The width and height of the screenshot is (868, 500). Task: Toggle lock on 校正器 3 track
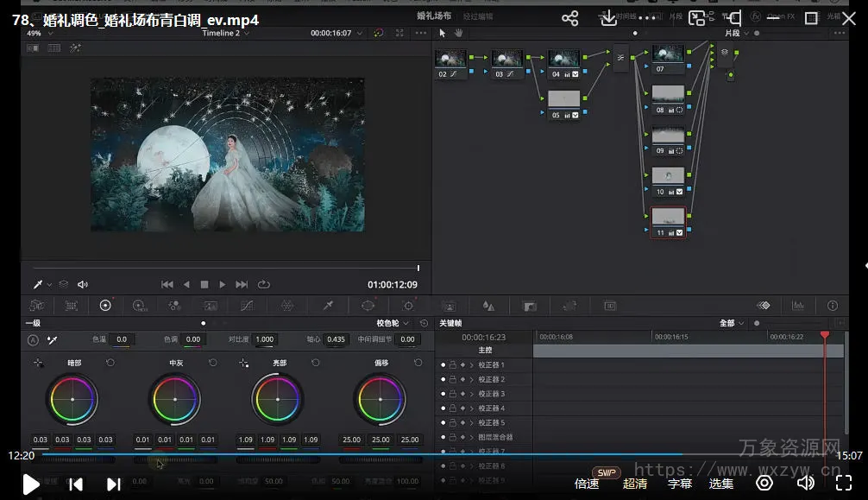click(x=452, y=394)
